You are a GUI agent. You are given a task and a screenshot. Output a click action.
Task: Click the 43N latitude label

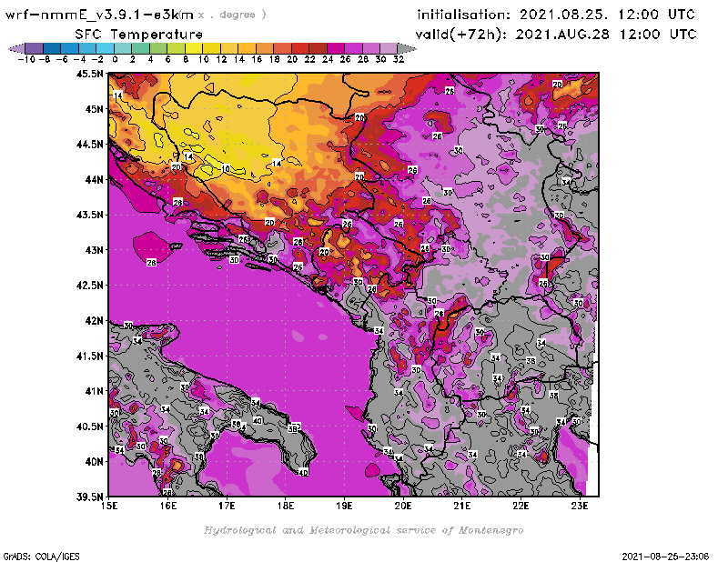94,250
